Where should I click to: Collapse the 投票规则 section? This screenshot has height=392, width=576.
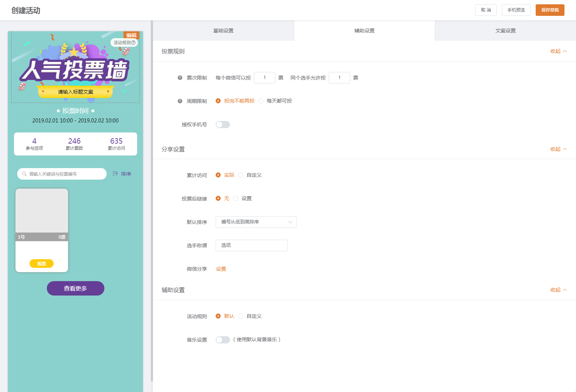pos(558,51)
